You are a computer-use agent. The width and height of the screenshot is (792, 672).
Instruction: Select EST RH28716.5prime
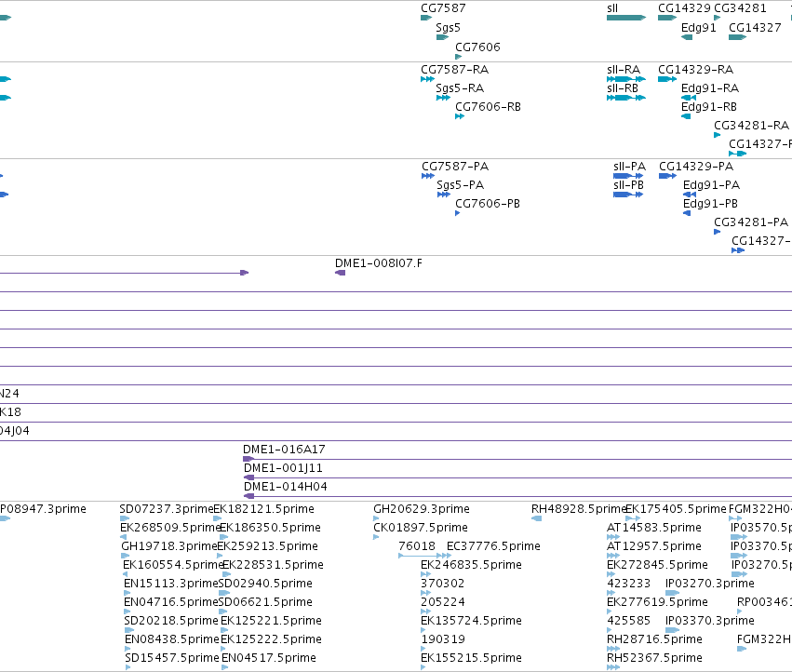[x=654, y=639]
